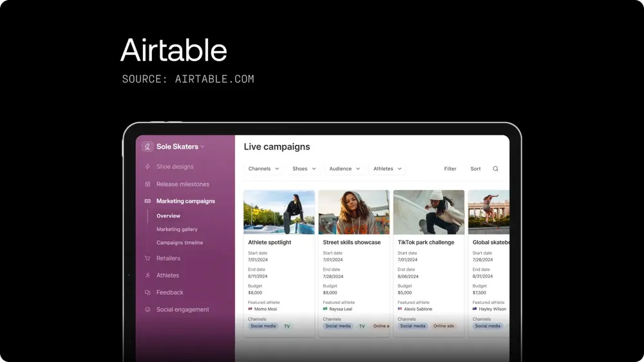Select the Overview sub-page
Screen dimensions: 644x362
pos(168,216)
